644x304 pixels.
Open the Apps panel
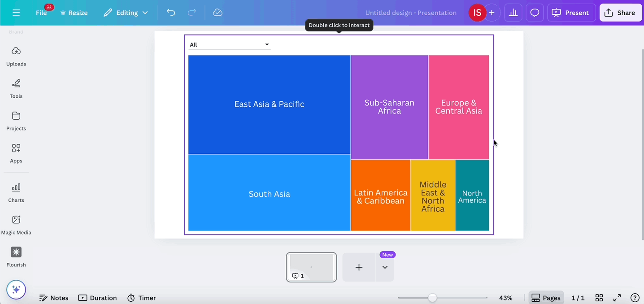coord(16,153)
